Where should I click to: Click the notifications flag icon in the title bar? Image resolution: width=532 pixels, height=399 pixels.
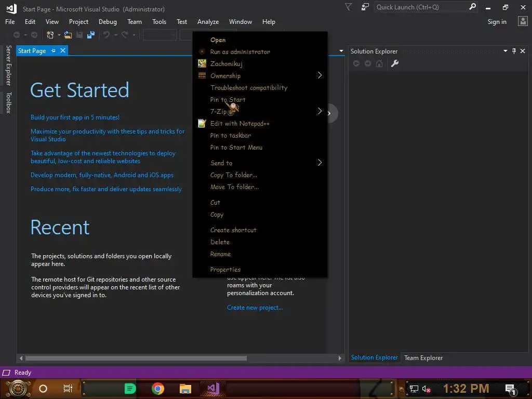pyautogui.click(x=348, y=7)
